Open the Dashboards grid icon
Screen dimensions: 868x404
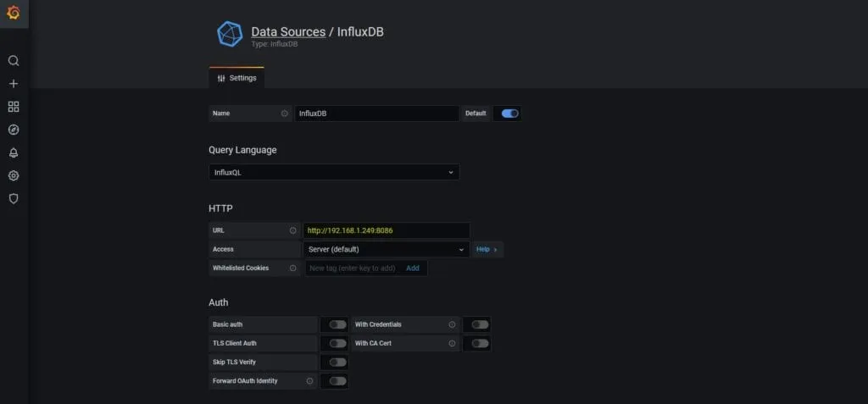[x=14, y=107]
